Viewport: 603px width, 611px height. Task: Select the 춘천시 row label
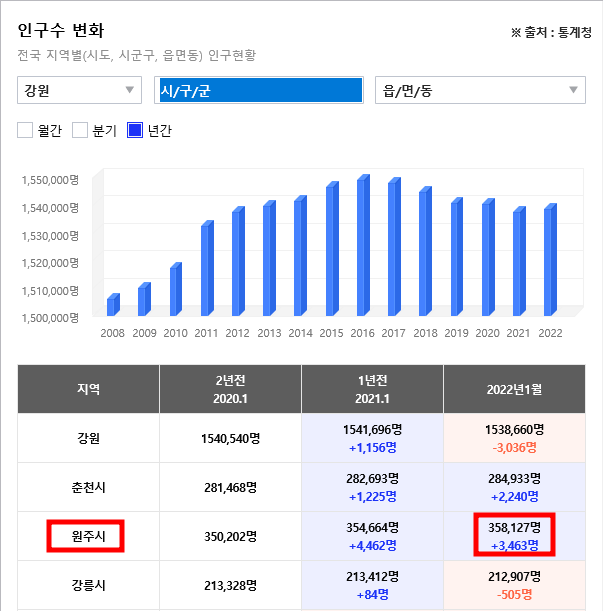[x=88, y=487]
